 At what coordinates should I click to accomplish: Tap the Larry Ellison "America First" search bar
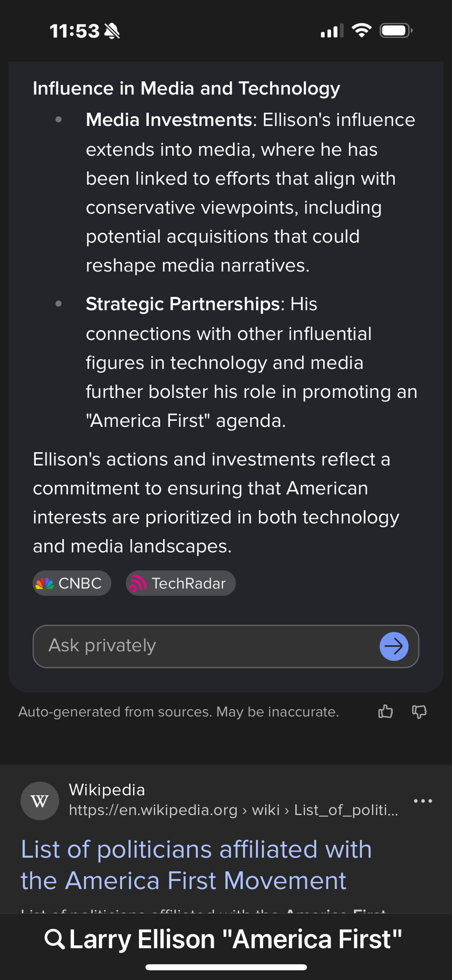click(x=235, y=939)
